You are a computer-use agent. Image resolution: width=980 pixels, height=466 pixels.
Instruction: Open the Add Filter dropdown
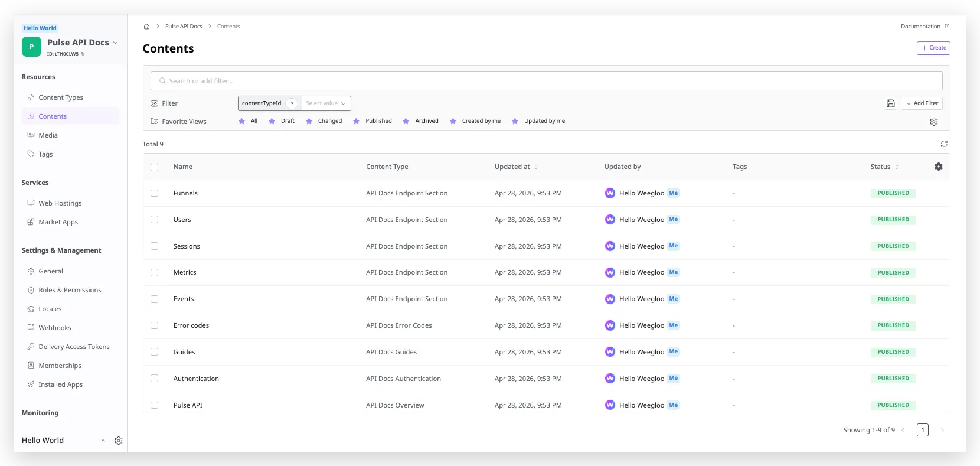(922, 103)
